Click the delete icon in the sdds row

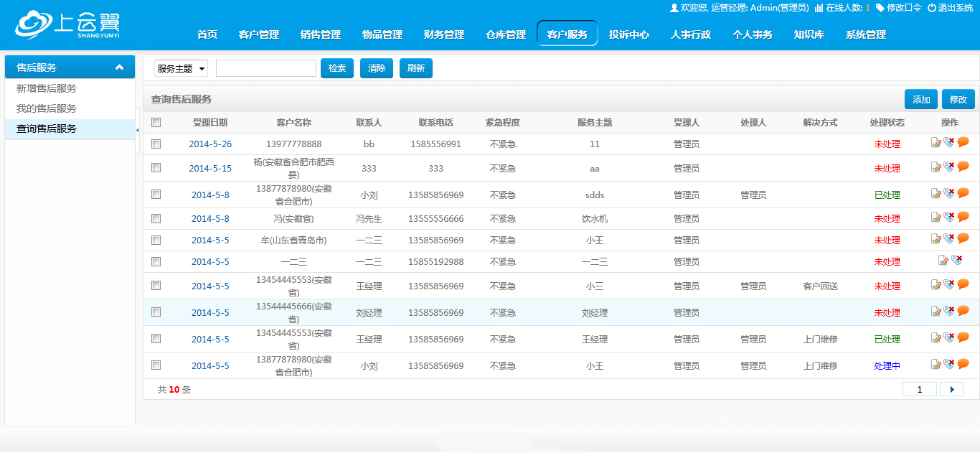tap(948, 194)
